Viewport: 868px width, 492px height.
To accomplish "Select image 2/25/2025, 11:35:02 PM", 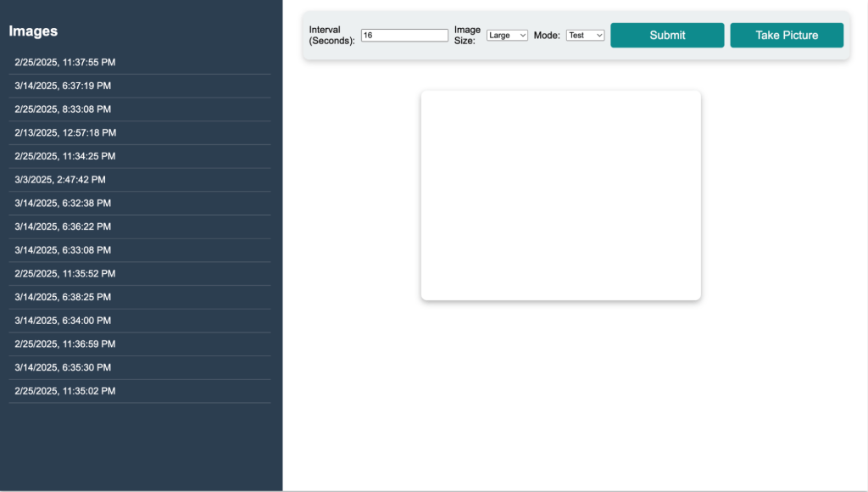I will (65, 391).
